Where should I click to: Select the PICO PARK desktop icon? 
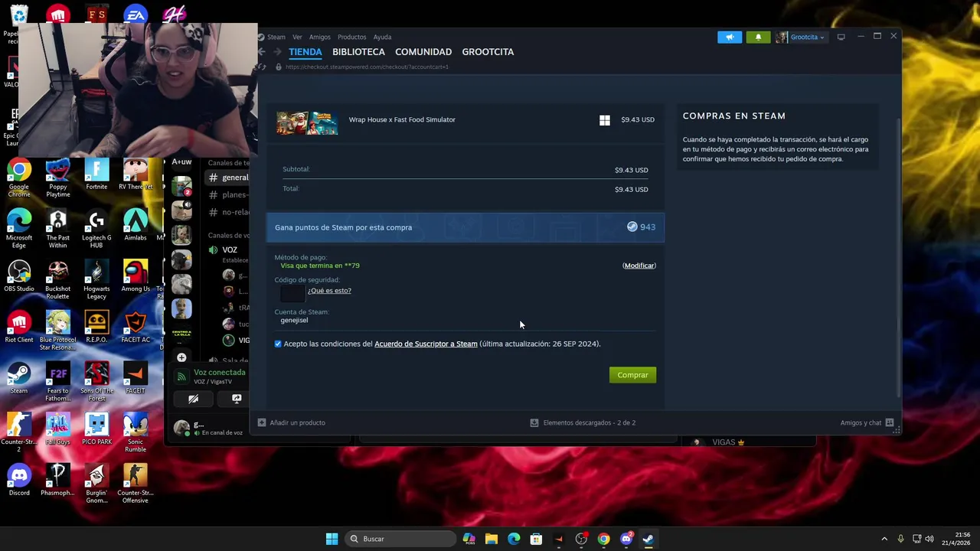[x=96, y=429]
